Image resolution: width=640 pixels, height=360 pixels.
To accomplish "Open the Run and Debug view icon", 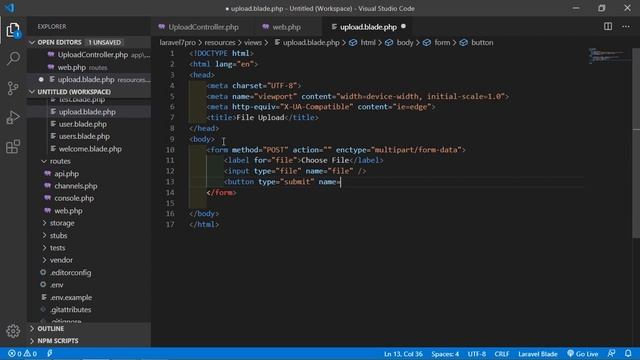I will 13,118.
